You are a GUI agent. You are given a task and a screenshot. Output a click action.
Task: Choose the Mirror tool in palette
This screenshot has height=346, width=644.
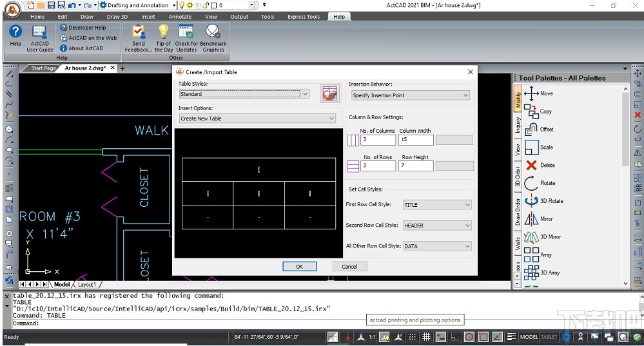[x=539, y=219]
